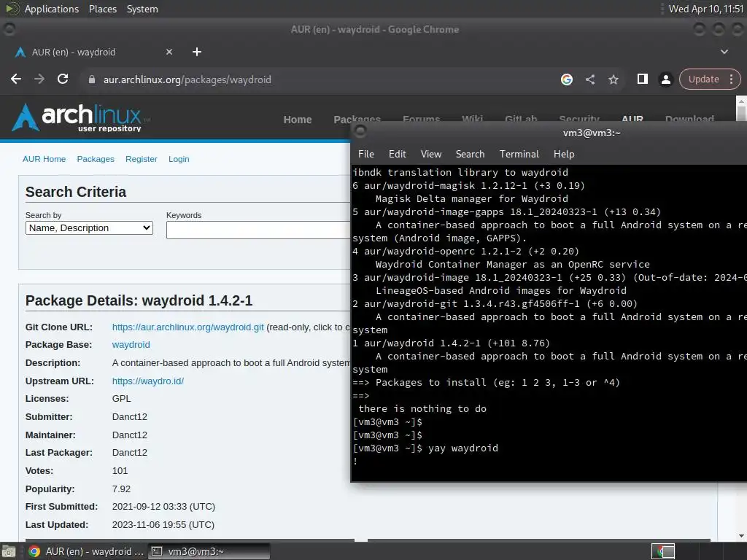Open the Packages sub-navigation link

[x=96, y=159]
